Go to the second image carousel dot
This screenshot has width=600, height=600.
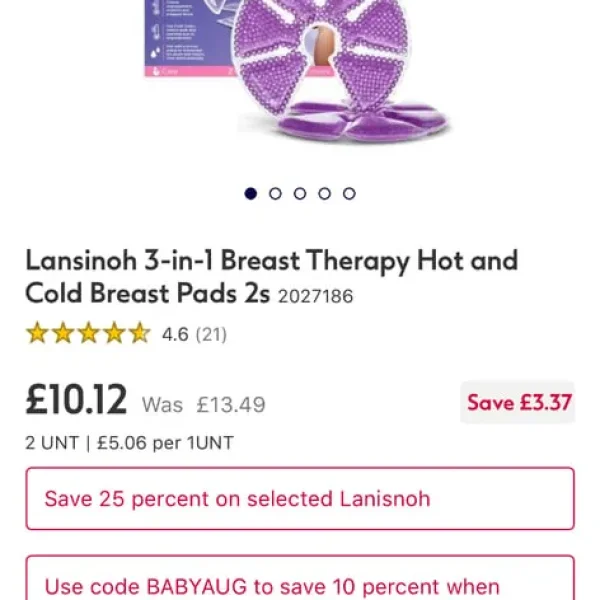pos(275,194)
